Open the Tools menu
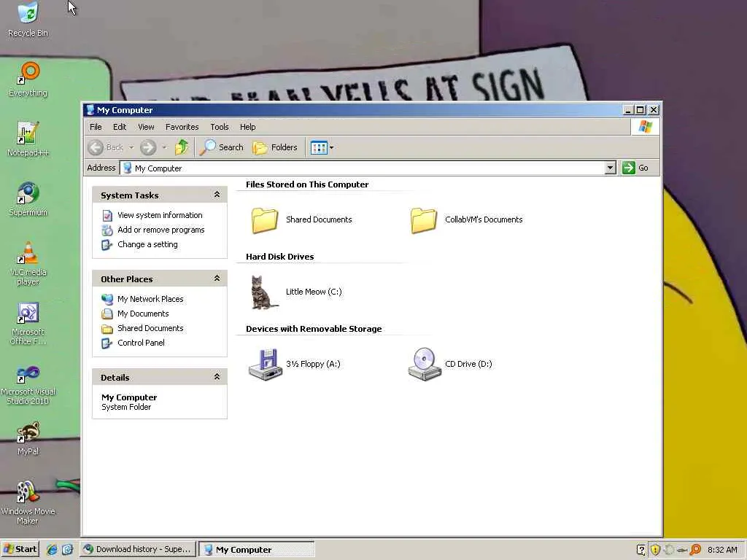Image resolution: width=747 pixels, height=560 pixels. click(220, 127)
